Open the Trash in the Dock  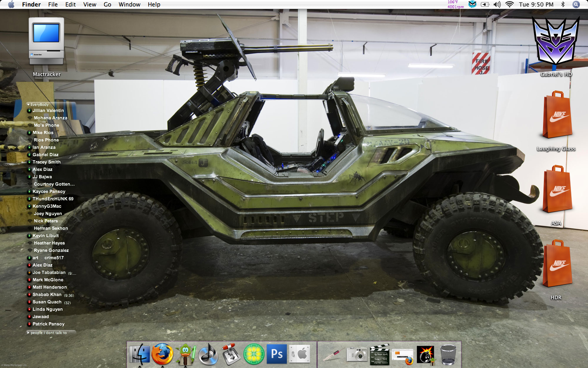tap(448, 354)
